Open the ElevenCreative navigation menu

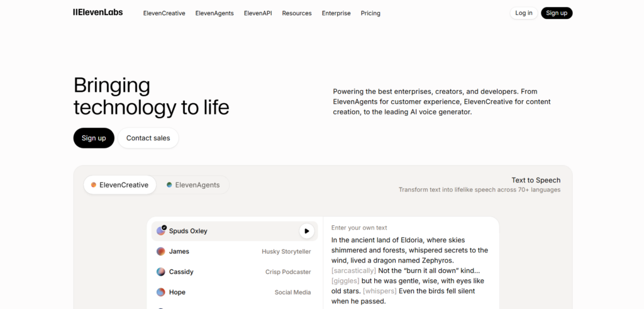(x=164, y=13)
